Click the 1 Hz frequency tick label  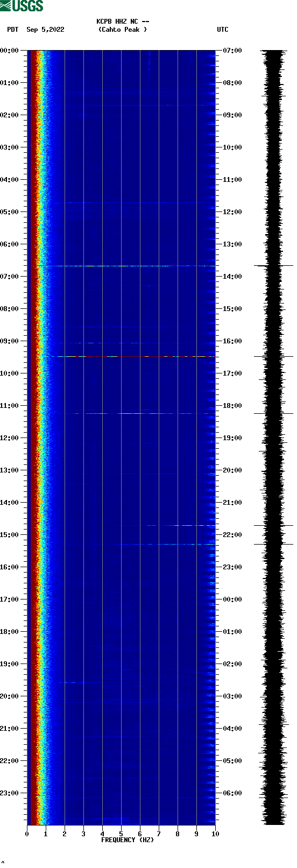(46, 834)
